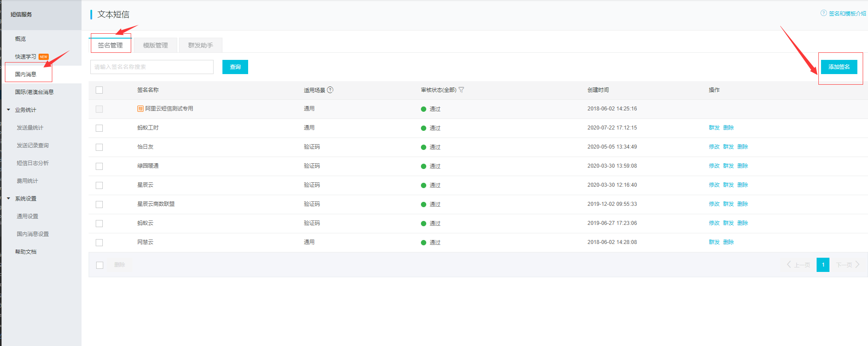Click 删除 for 星辰云商数联盟
Viewport: 868px width, 346px height.
pyautogui.click(x=743, y=204)
